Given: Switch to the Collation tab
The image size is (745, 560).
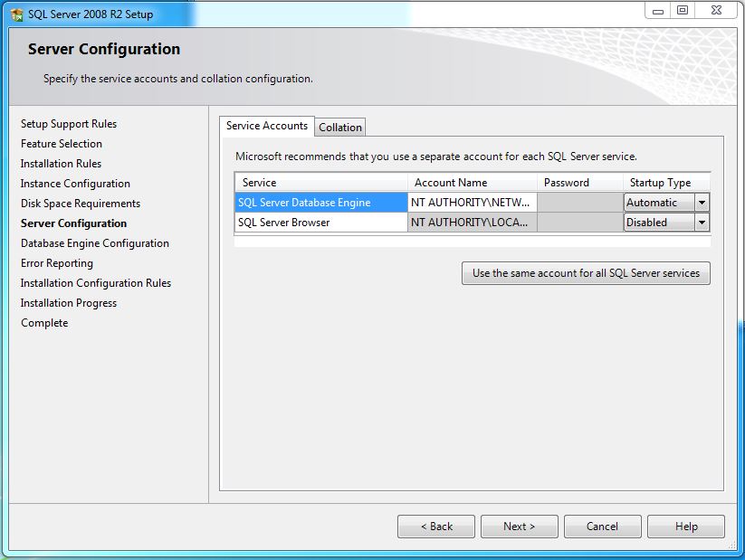Looking at the screenshot, I should click(x=339, y=127).
